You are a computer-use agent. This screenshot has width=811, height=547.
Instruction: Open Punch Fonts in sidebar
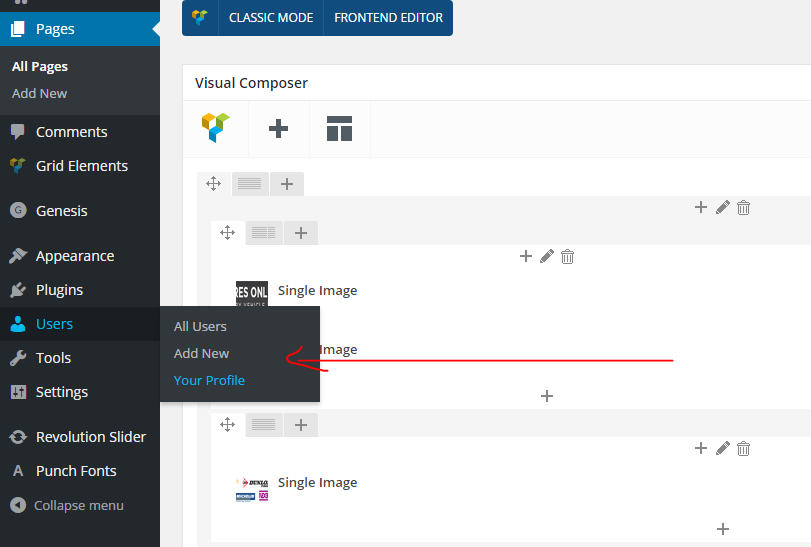click(x=80, y=471)
